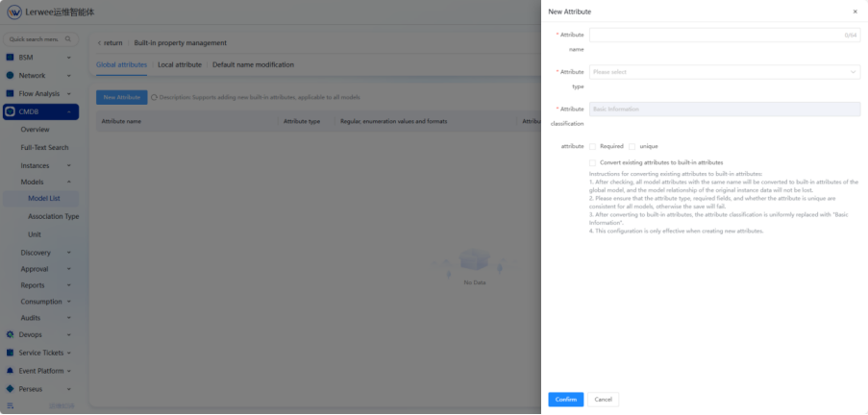Enable the unique attribute checkbox
This screenshot has width=868, height=415.
click(632, 146)
